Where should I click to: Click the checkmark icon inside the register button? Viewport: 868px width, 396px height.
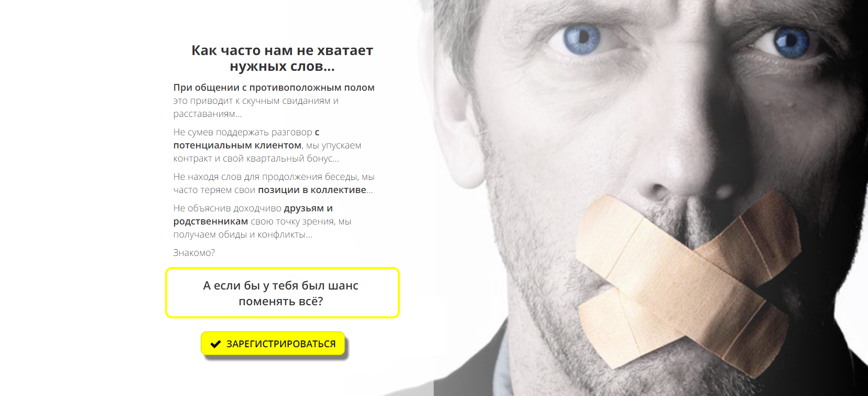coord(215,344)
